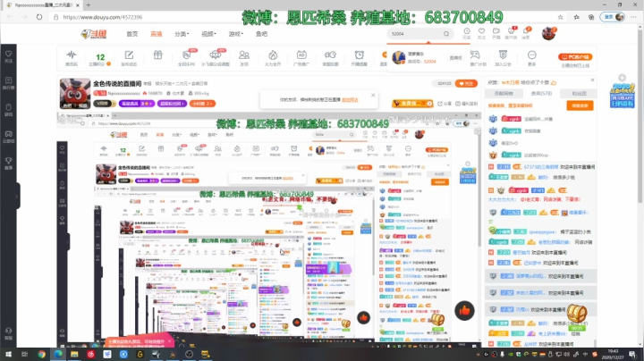Open the gift box icon in toolbar
Image resolution: width=644 pixels, height=361 pixels.
[x=157, y=55]
